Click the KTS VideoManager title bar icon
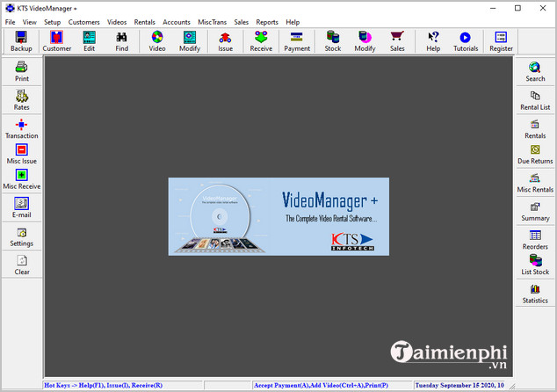 pos(11,8)
